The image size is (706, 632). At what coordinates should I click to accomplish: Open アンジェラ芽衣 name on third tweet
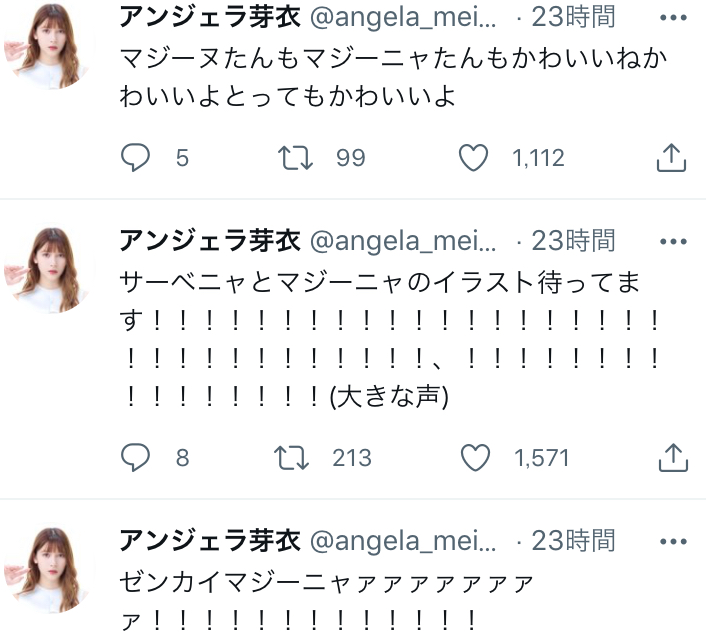coord(210,540)
